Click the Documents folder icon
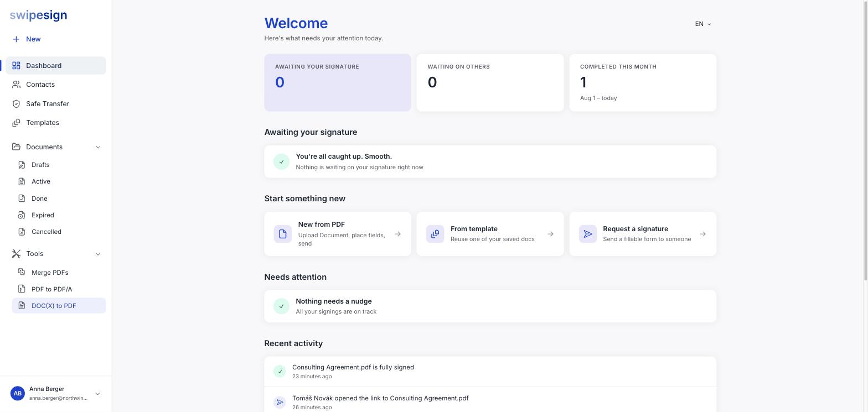 click(x=16, y=147)
